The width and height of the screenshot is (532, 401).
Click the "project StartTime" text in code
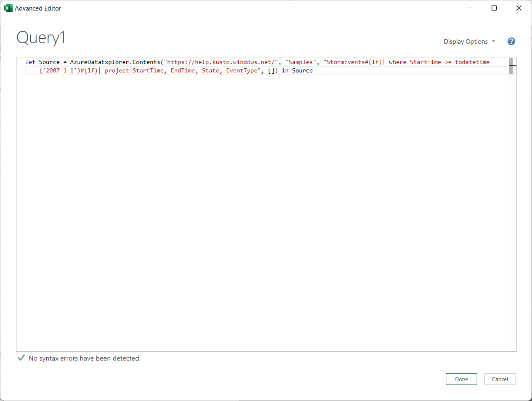(x=134, y=70)
